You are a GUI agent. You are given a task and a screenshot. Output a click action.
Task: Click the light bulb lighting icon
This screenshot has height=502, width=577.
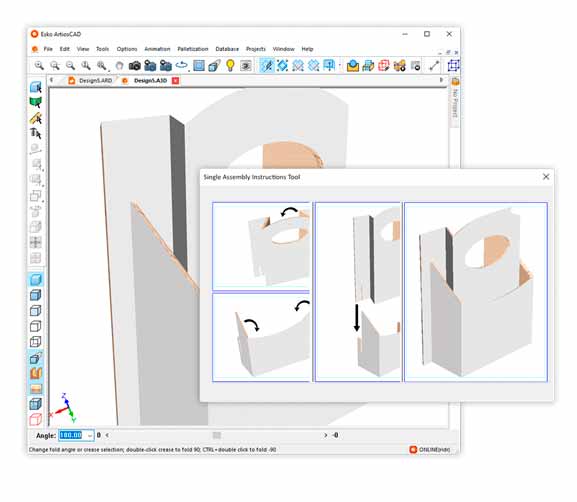pyautogui.click(x=230, y=66)
